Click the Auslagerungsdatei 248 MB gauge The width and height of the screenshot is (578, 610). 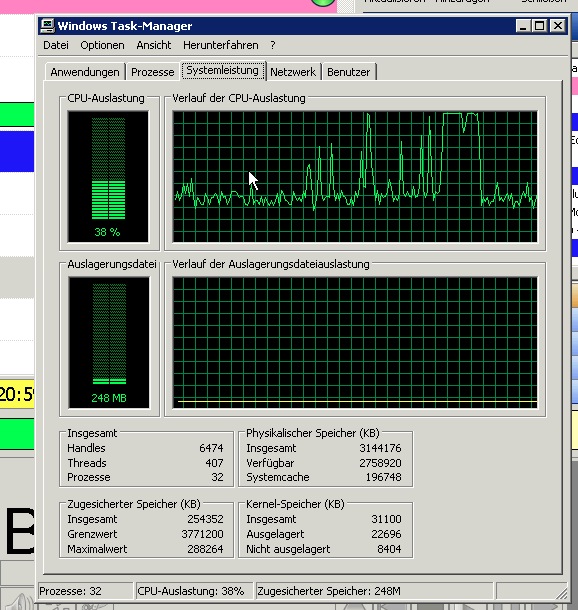click(x=109, y=343)
